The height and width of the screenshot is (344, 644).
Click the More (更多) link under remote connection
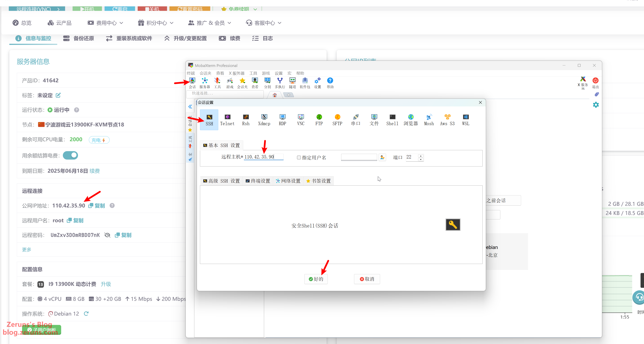27,250
